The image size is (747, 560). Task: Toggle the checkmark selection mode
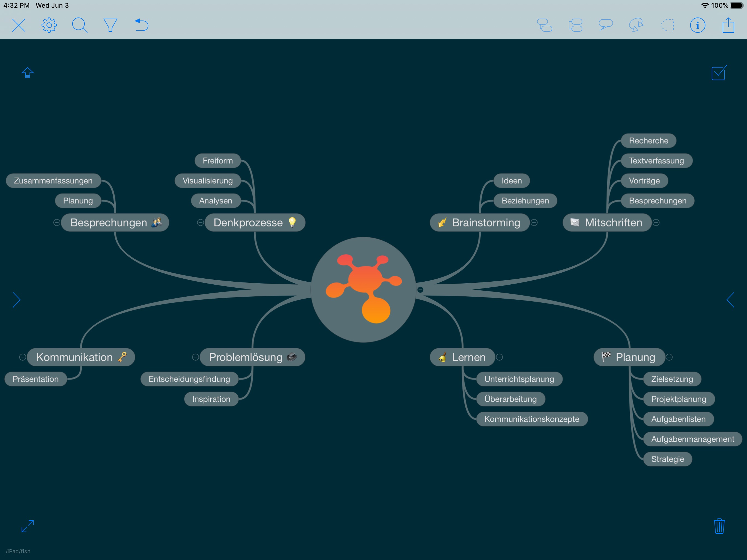pyautogui.click(x=719, y=73)
